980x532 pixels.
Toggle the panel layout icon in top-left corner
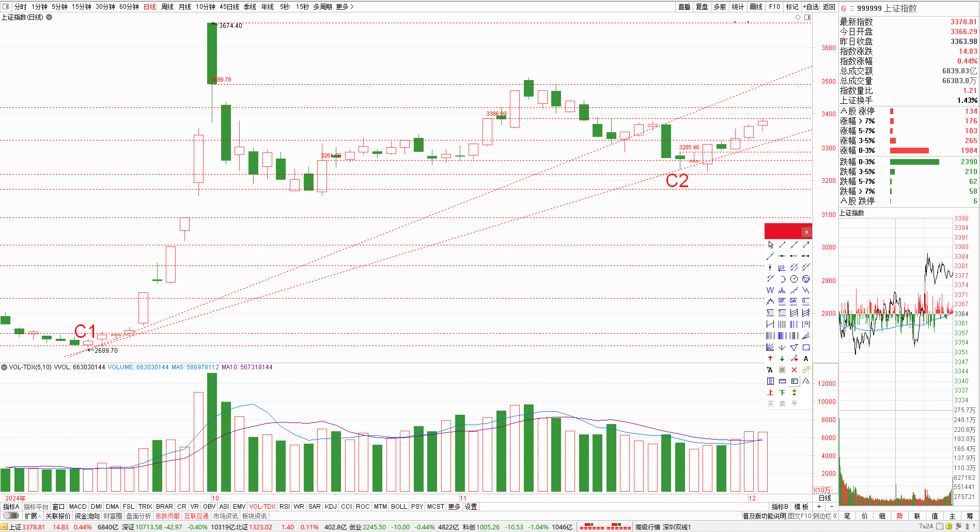[x=6, y=7]
